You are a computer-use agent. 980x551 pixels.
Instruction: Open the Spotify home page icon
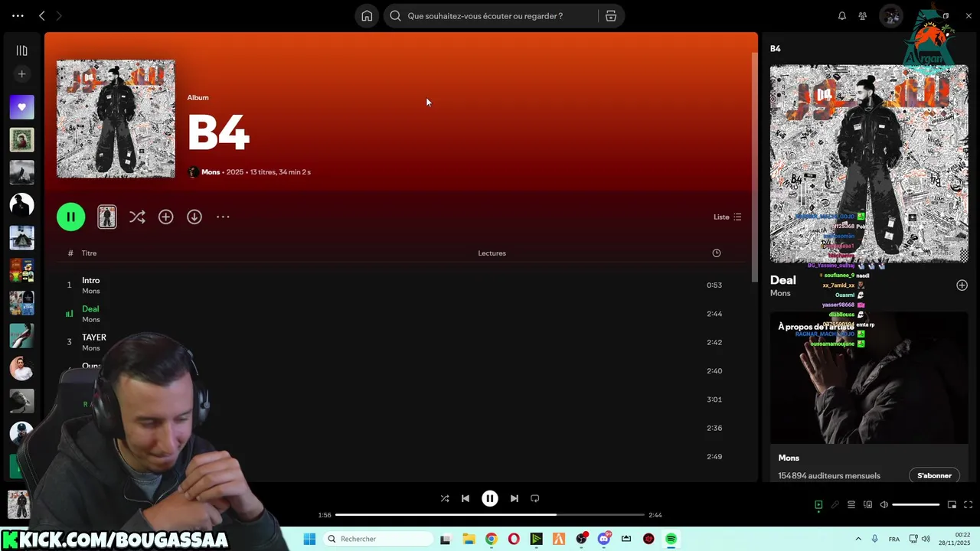(367, 16)
